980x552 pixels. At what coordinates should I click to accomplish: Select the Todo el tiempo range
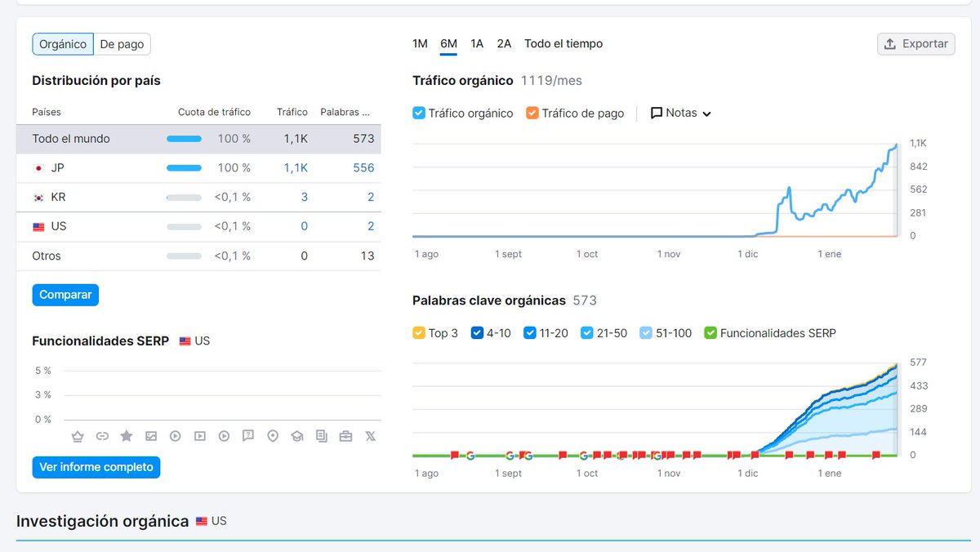coord(563,43)
